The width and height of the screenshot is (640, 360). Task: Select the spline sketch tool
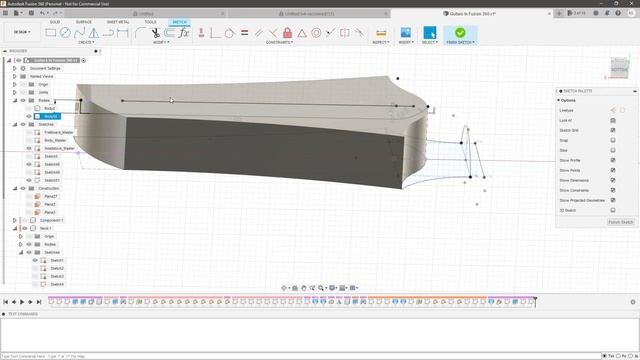pyautogui.click(x=79, y=33)
